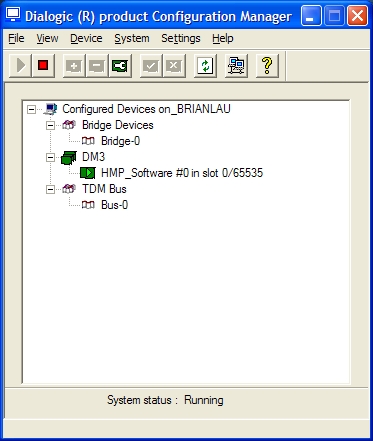Screen dimensions: 373x441
Task: Open Configure device green board icon
Action: click(x=120, y=65)
